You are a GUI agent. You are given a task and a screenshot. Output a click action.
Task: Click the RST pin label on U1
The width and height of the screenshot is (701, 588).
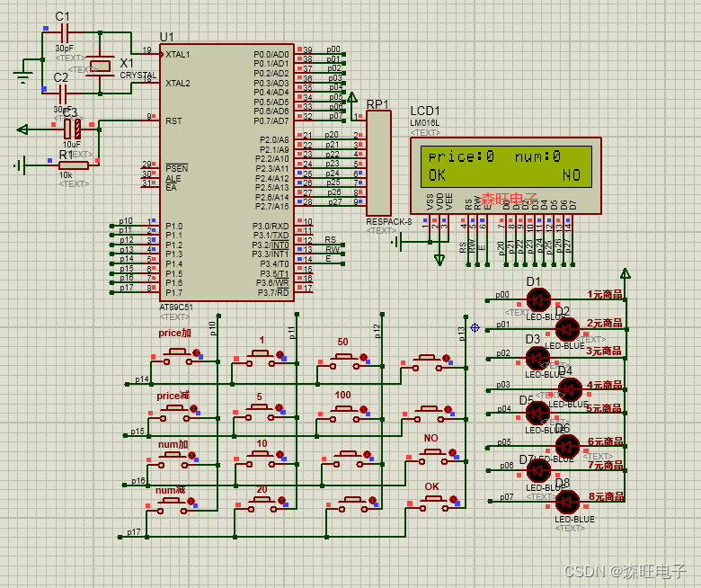coord(173,121)
